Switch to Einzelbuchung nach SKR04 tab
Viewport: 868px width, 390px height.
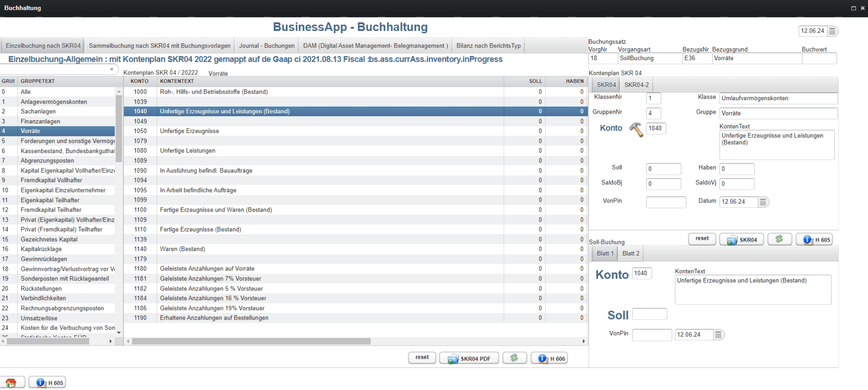pos(43,46)
